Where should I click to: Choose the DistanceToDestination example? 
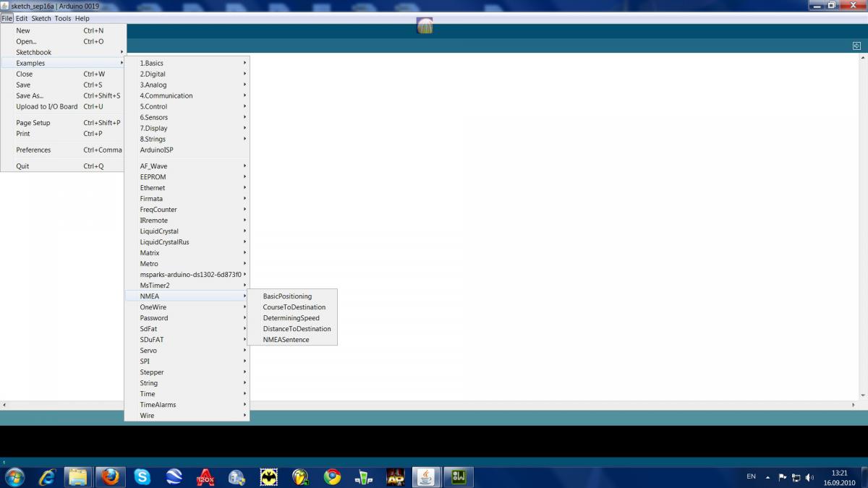pyautogui.click(x=297, y=329)
